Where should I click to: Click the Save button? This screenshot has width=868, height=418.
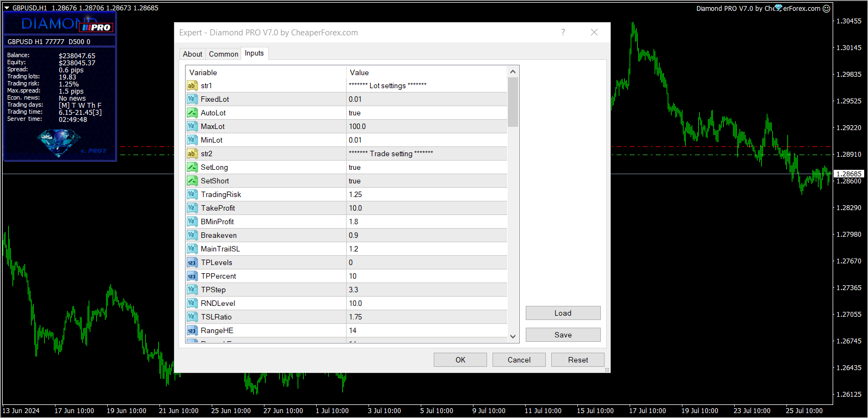[563, 335]
